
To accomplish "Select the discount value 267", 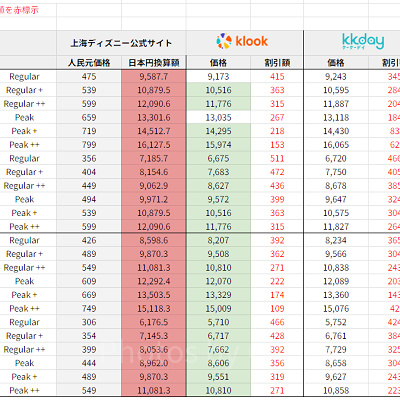I will tap(277, 118).
